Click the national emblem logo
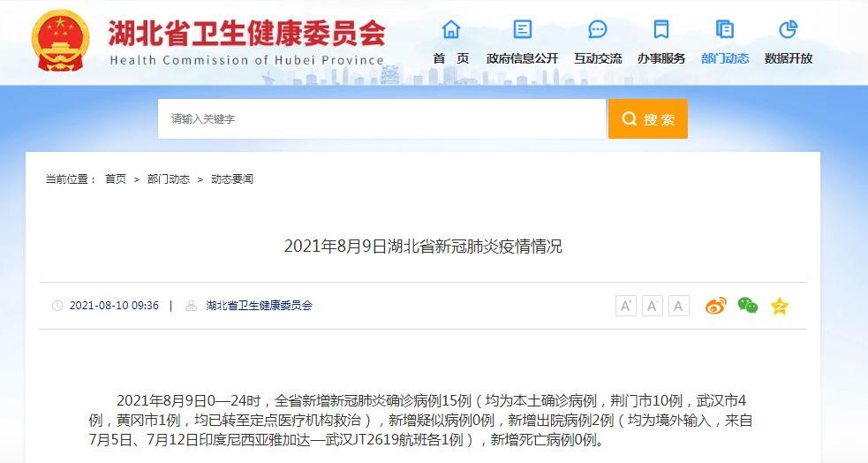The width and height of the screenshot is (868, 463). click(x=60, y=41)
